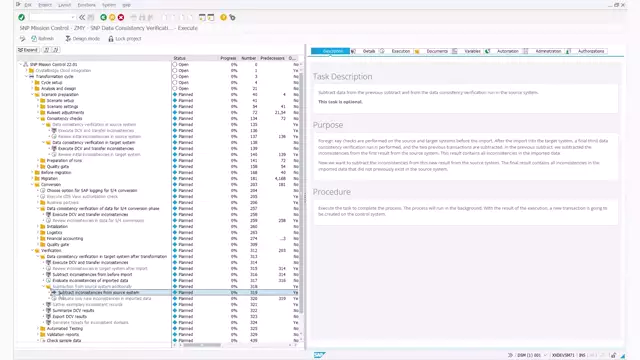Image resolution: width=640 pixels, height=360 pixels.
Task: Click the green checkmark Enter icon
Action: [22, 17]
